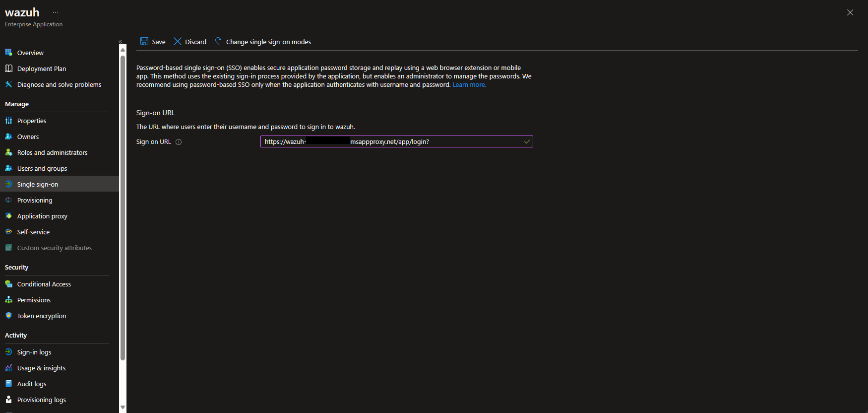Click the Provisioning logs person icon
This screenshot has width=868, height=413.
coord(8,400)
